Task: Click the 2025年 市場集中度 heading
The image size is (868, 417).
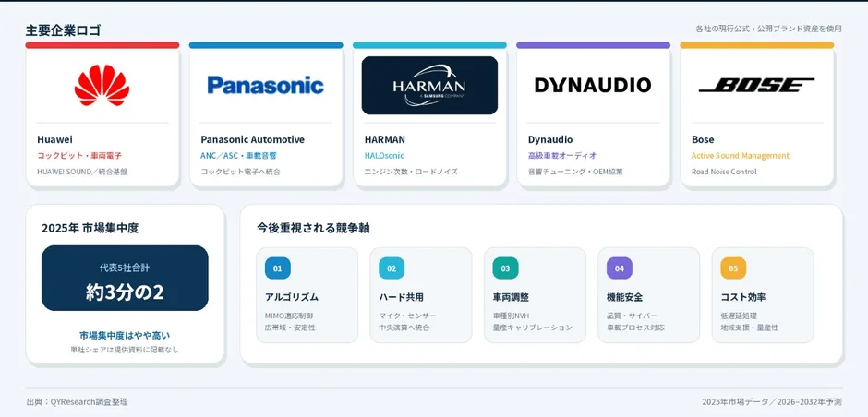Action: click(x=90, y=228)
